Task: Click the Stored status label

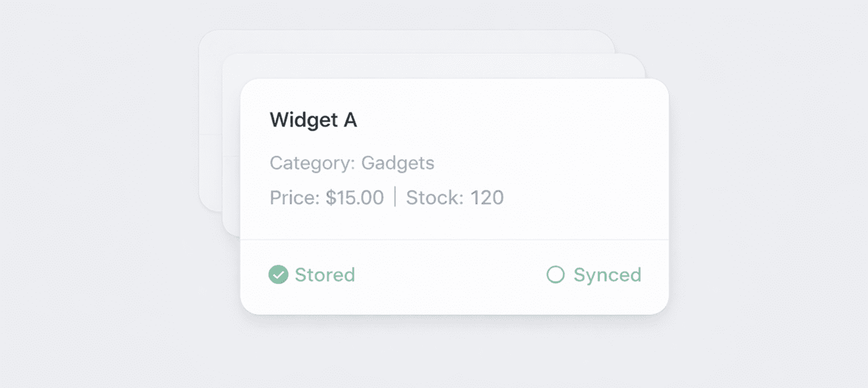Action: (324, 275)
